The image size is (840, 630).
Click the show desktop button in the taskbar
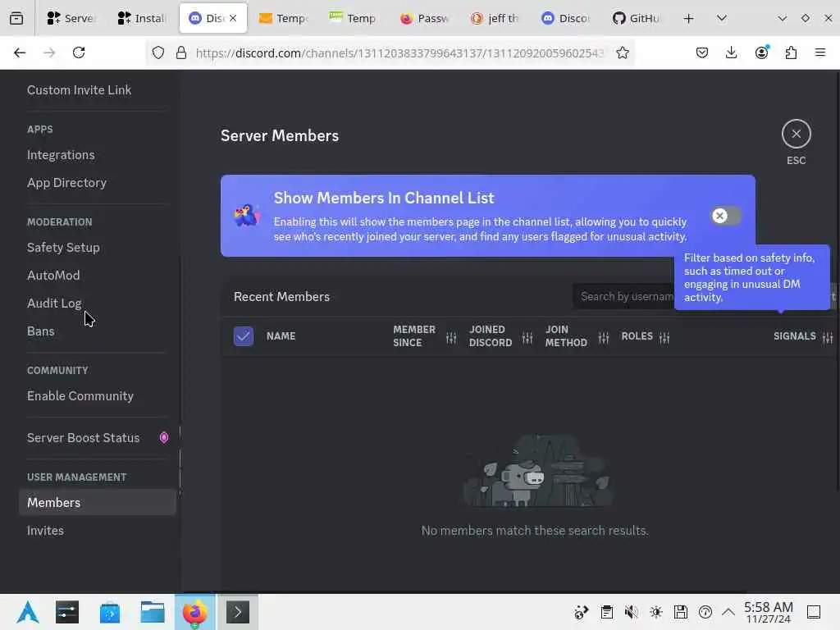coord(814,612)
